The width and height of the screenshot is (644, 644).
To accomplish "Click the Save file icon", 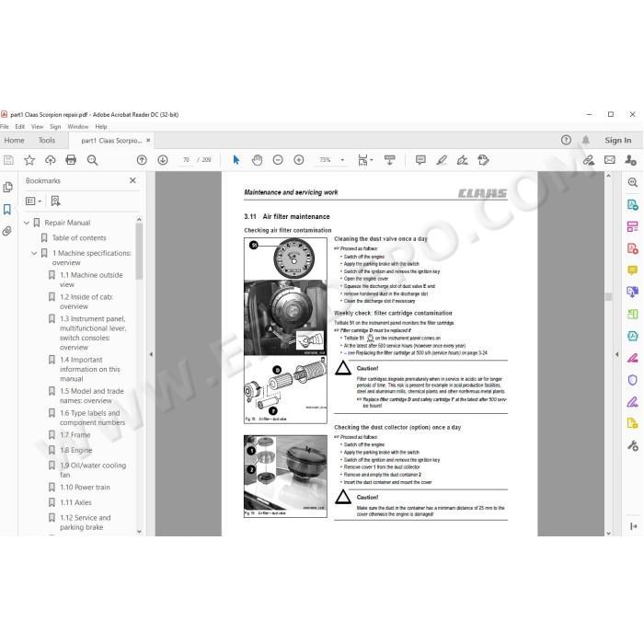I will 8,160.
